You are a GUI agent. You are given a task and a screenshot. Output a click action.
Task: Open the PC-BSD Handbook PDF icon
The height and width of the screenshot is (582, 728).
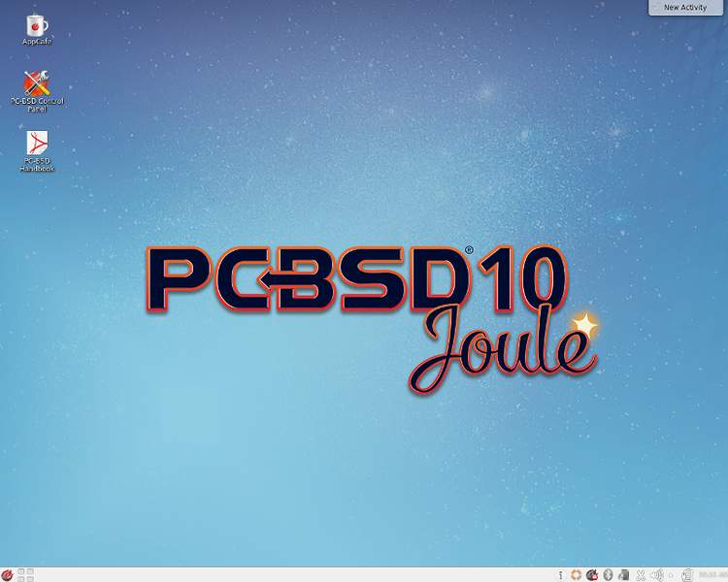point(37,151)
